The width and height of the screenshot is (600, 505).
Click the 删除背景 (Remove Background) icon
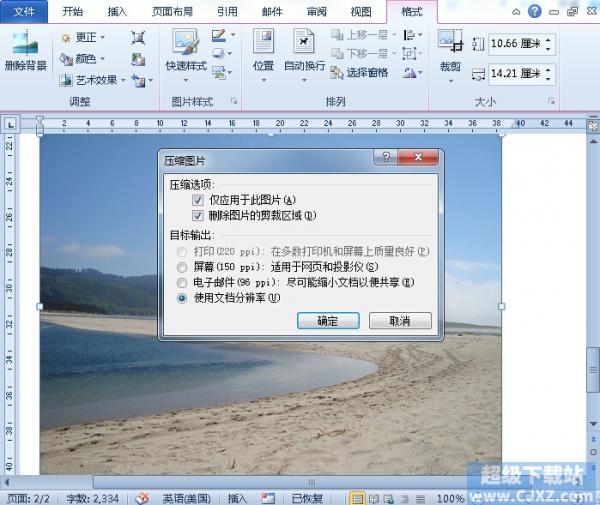coord(25,50)
